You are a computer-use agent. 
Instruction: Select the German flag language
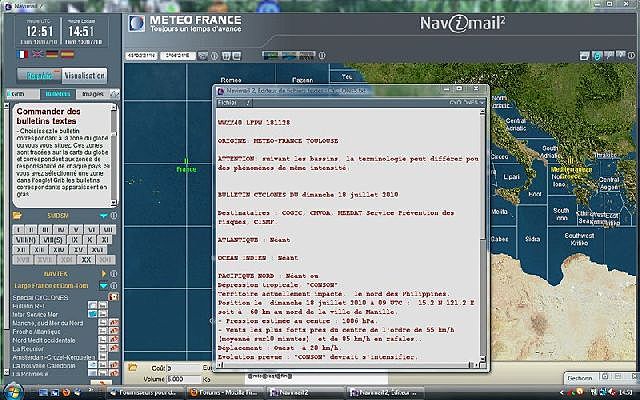[52, 54]
